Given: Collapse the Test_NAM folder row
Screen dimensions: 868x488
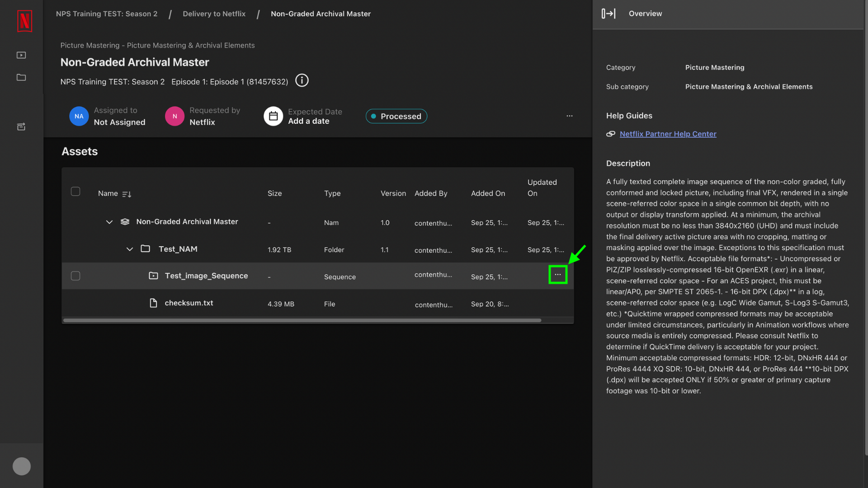Looking at the screenshot, I should (x=130, y=249).
